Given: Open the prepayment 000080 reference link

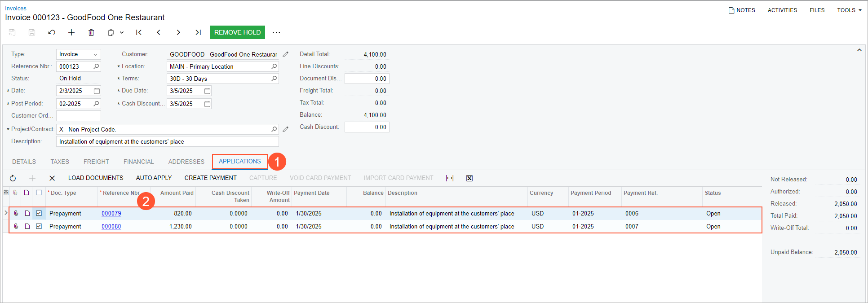Looking at the screenshot, I should (x=111, y=226).
